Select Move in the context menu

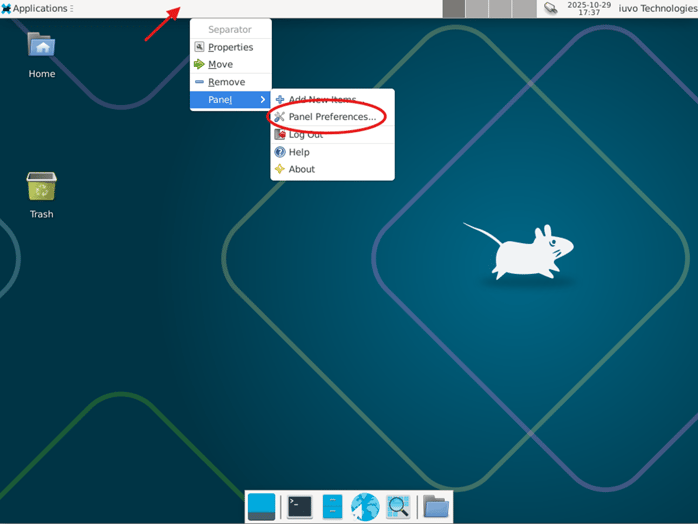pos(220,65)
